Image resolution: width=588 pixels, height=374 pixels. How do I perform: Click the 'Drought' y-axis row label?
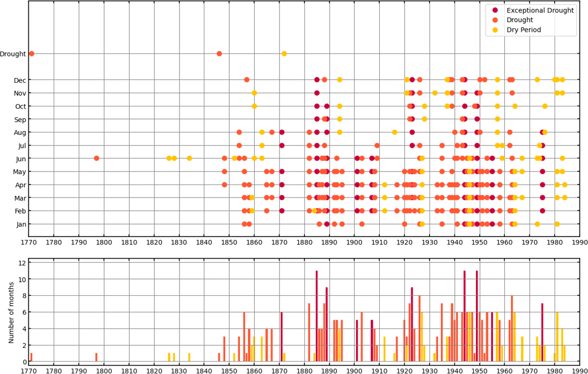[x=13, y=54]
